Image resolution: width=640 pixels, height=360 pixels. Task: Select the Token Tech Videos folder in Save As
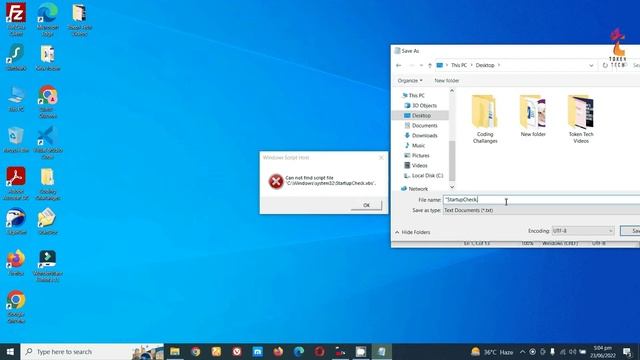click(581, 118)
